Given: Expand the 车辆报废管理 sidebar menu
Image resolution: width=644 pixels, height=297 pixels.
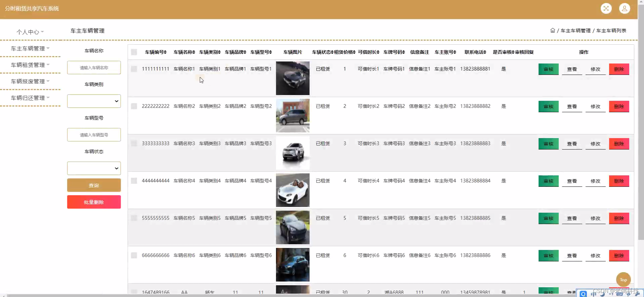Looking at the screenshot, I should [30, 81].
